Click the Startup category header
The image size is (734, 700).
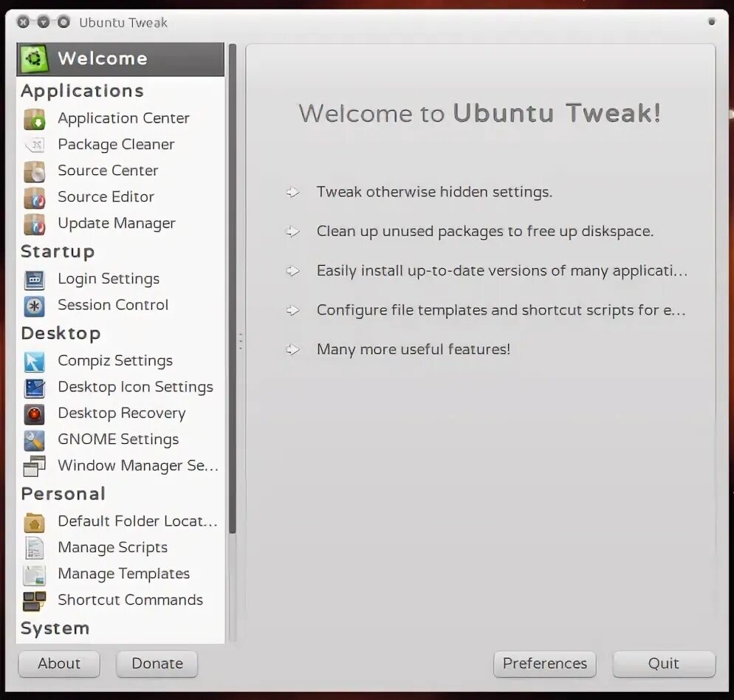tap(58, 252)
